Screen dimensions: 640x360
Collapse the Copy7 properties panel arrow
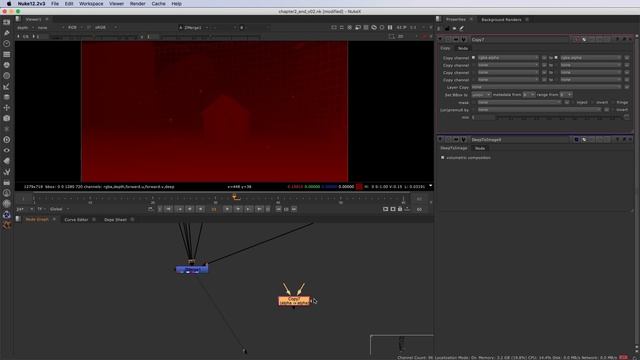tap(440, 40)
